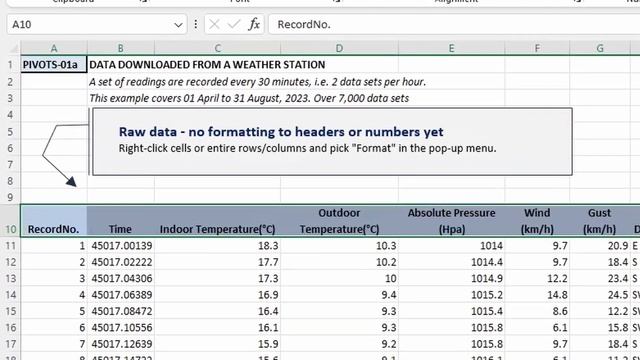640x360 pixels.
Task: Click the Name Box showing A10
Action: [x=97, y=24]
